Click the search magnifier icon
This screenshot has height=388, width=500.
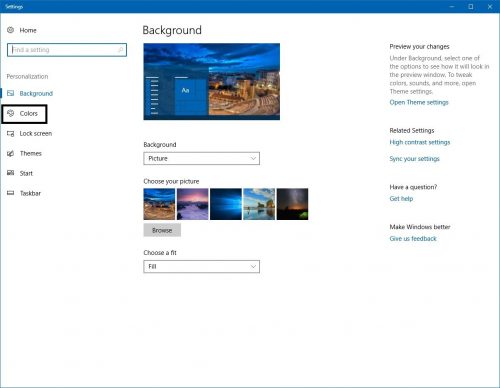121,50
